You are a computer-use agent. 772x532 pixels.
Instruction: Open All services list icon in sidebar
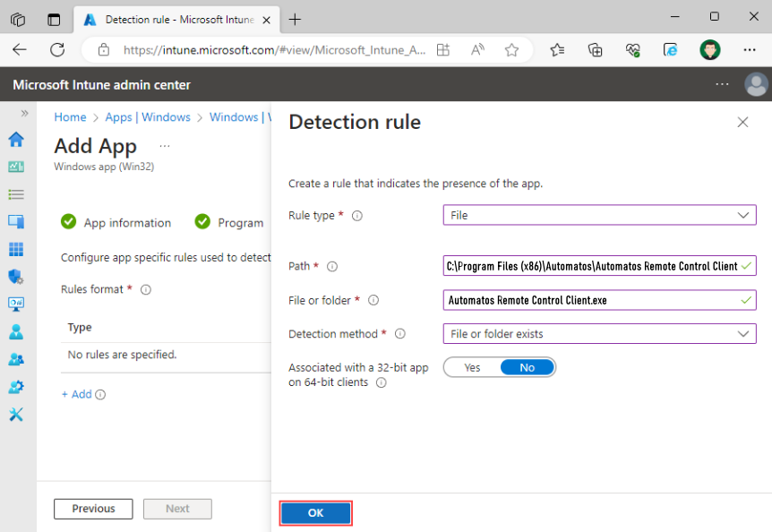[16, 194]
